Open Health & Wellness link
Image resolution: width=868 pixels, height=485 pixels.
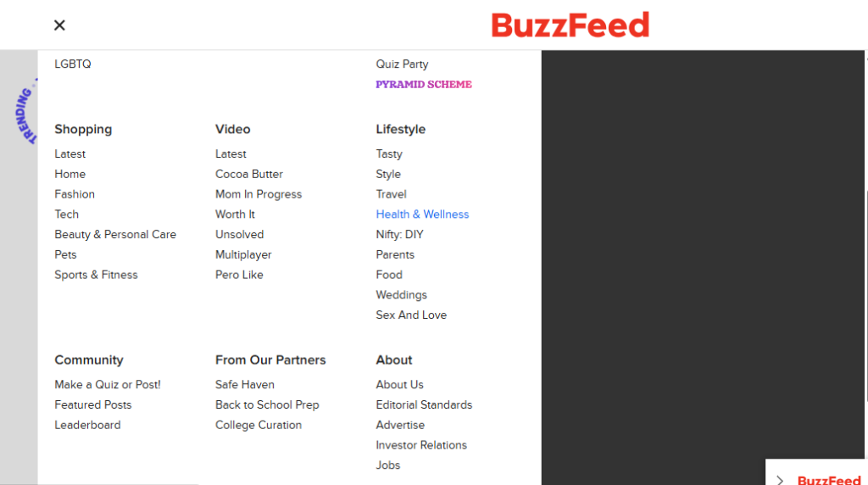(x=422, y=215)
